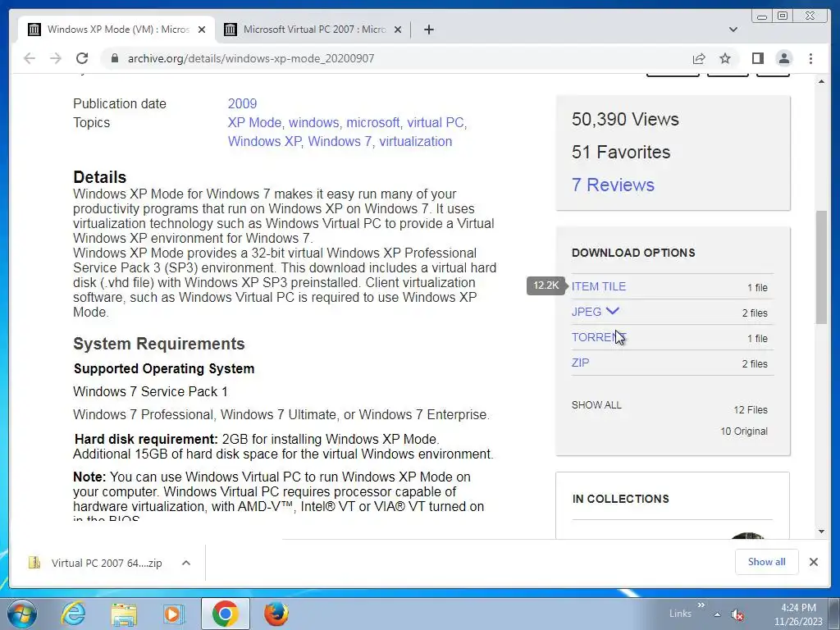Click the forward navigation arrow
Image resolution: width=840 pixels, height=630 pixels.
coord(55,58)
